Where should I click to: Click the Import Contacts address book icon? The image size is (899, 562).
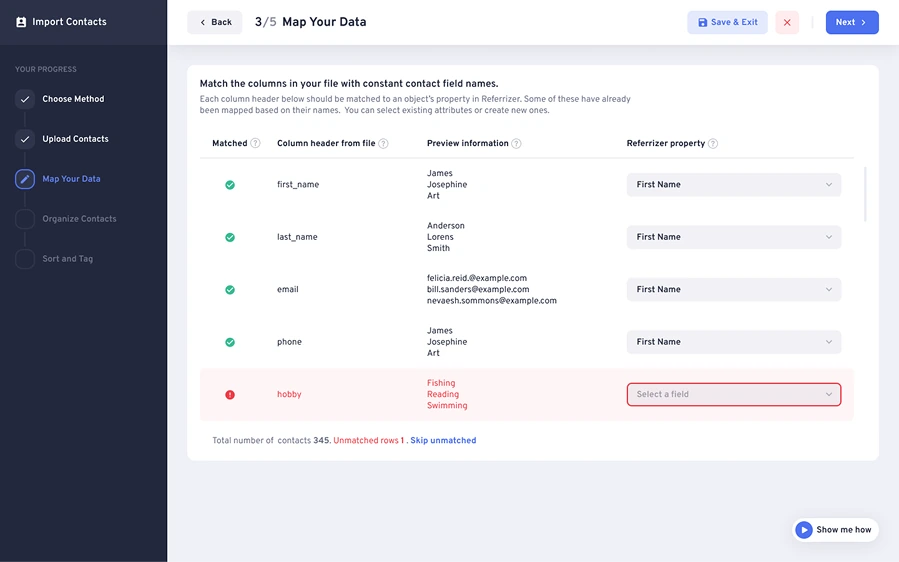[x=21, y=22]
